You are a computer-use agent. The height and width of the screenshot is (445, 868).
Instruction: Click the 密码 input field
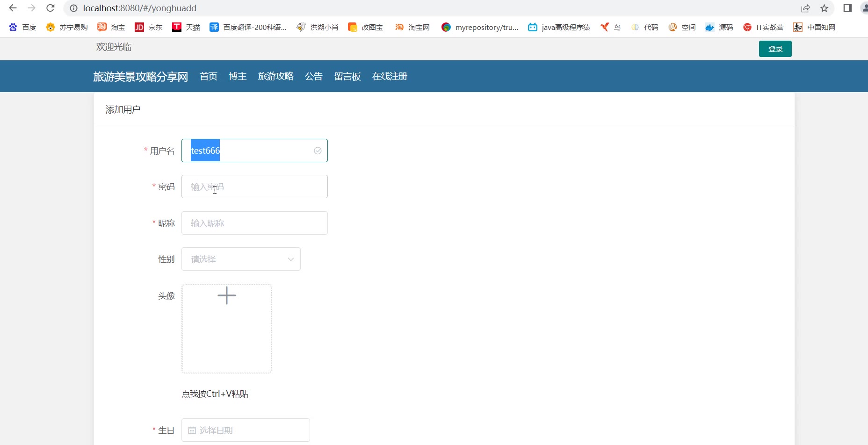[x=254, y=187]
